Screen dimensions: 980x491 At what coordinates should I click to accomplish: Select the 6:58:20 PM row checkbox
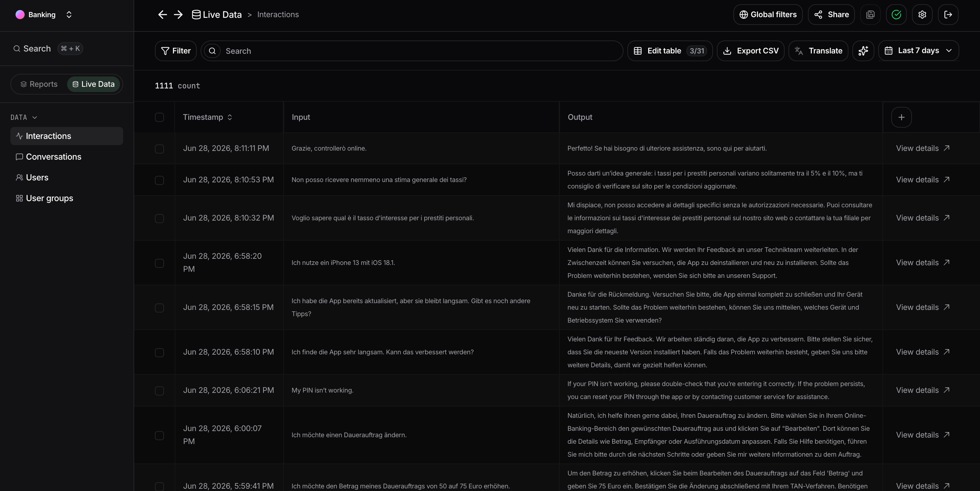click(159, 263)
